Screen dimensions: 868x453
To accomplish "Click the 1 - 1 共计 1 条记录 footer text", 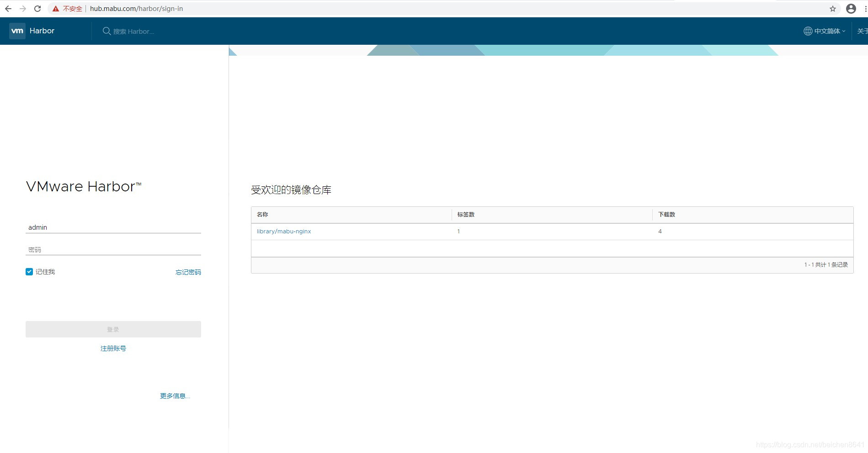I will pyautogui.click(x=826, y=265).
